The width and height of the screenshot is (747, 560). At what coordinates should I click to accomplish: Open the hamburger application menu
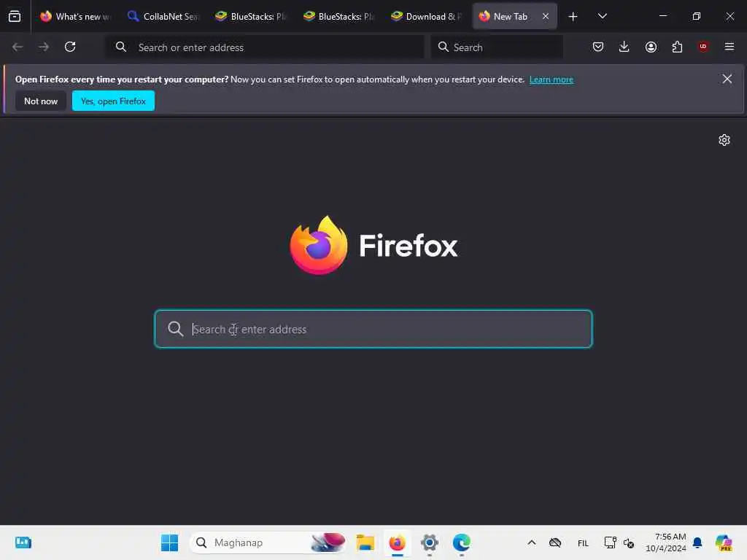click(x=729, y=47)
